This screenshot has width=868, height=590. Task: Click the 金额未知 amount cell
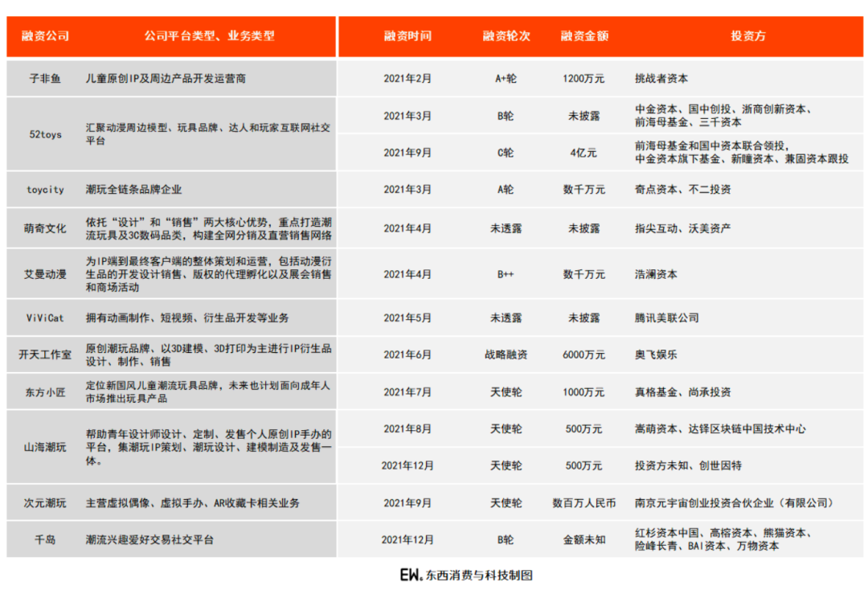click(x=584, y=539)
